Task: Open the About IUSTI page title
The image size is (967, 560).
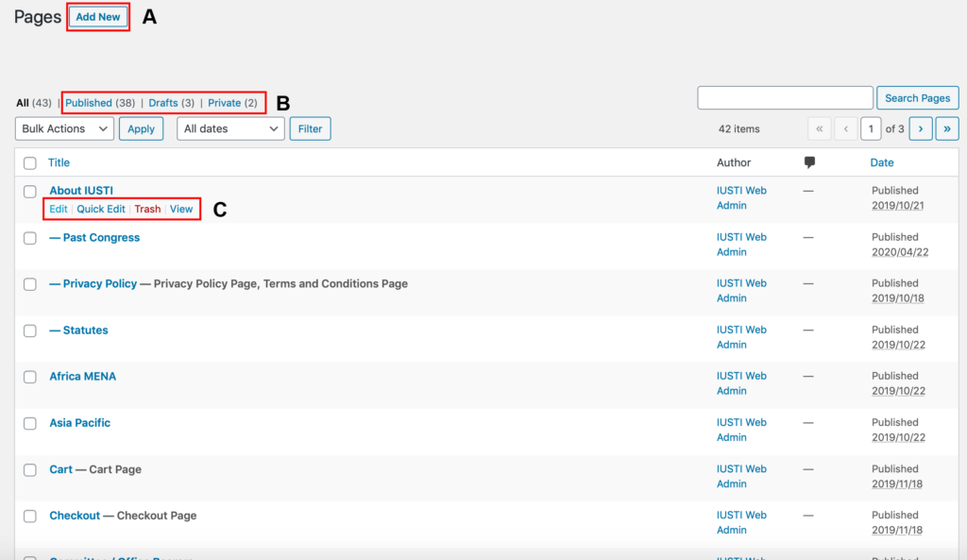Action: (81, 191)
